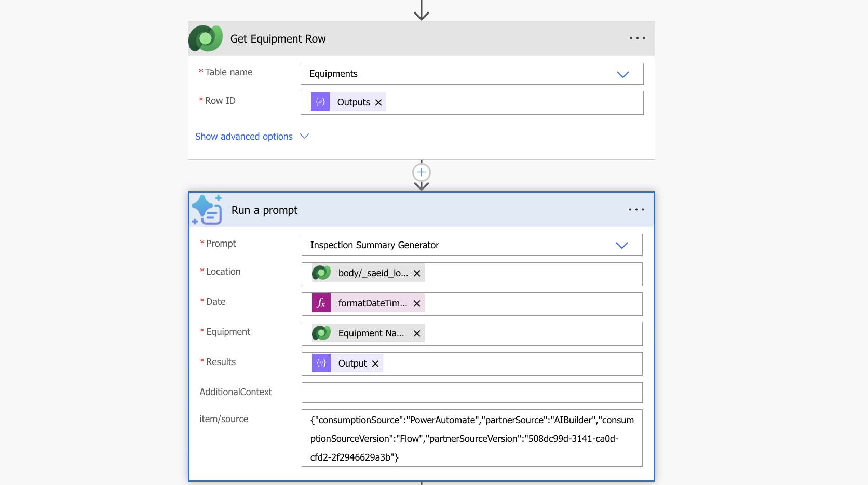Image resolution: width=868 pixels, height=485 pixels.
Task: Click the AI Builder Run a prompt icon
Action: point(207,210)
